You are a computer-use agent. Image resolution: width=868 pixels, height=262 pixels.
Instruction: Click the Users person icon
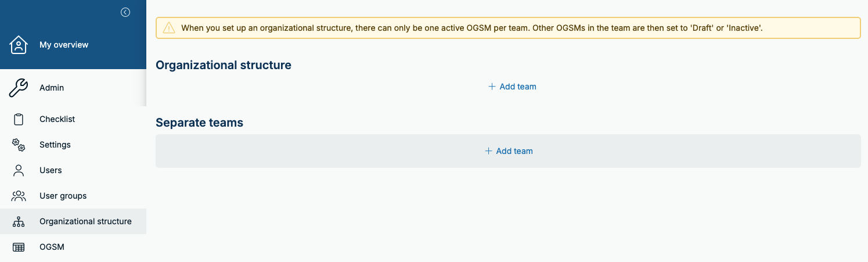(19, 170)
